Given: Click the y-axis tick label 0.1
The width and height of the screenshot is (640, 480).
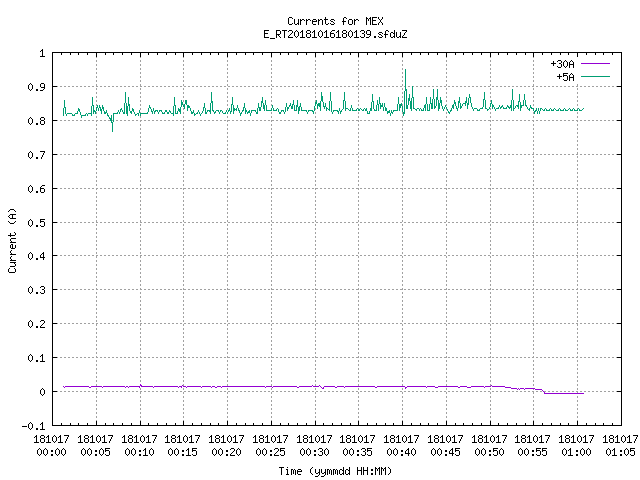Looking at the screenshot, I should pyautogui.click(x=36, y=358).
